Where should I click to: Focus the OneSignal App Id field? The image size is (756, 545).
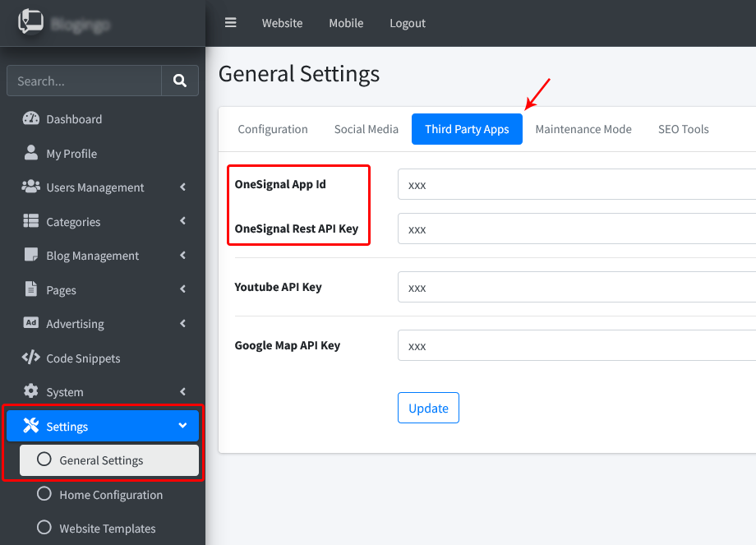pyautogui.click(x=575, y=185)
